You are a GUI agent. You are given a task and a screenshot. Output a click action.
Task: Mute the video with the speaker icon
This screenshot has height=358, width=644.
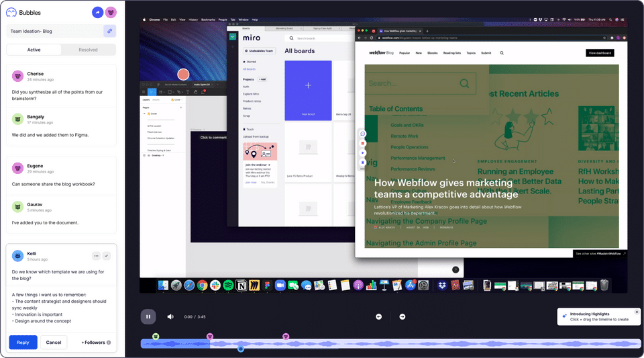[x=170, y=316]
